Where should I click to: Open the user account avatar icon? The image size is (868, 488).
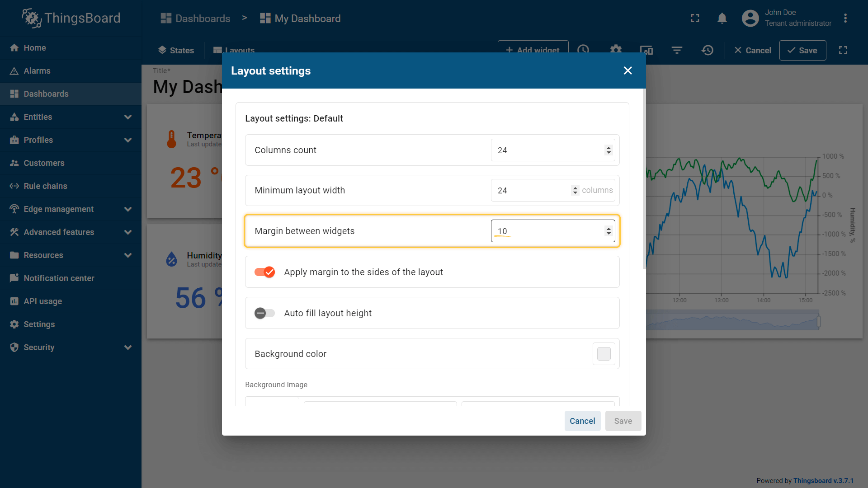[750, 19]
